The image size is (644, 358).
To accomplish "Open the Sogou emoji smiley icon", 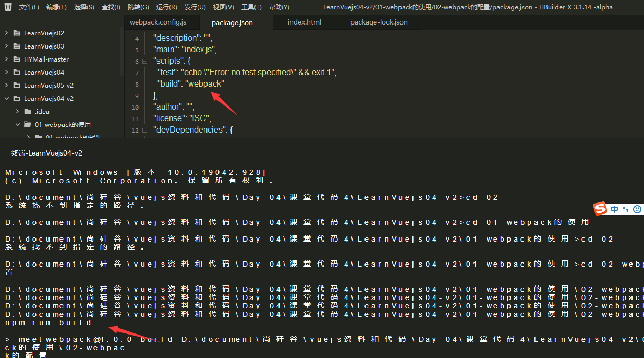I will point(637,209).
